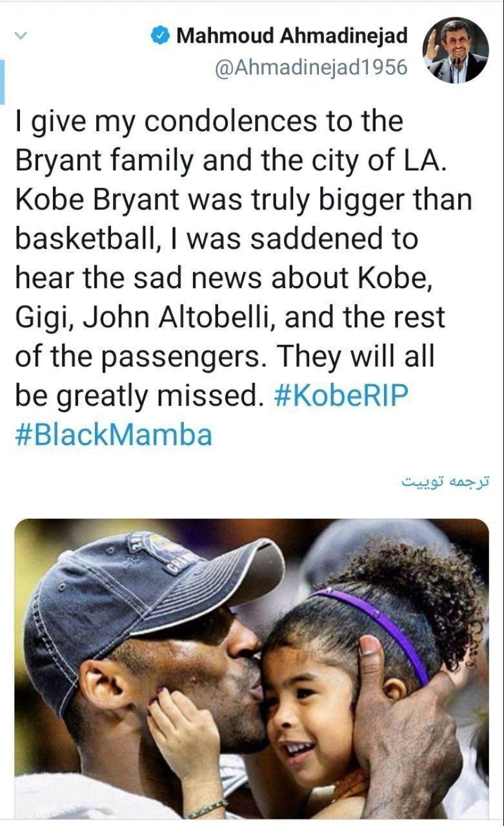The width and height of the screenshot is (504, 826).
Task: Click the blue thread indicator bar at left edge
Action: [2, 82]
